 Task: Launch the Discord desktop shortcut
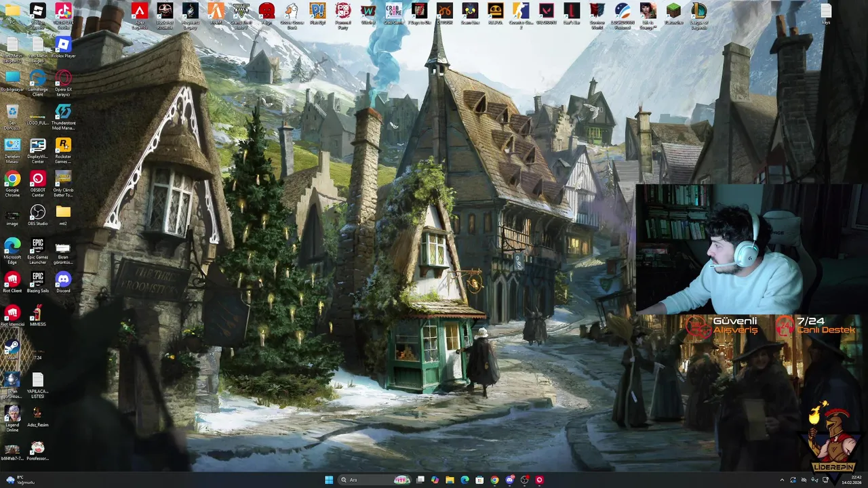[63, 281]
